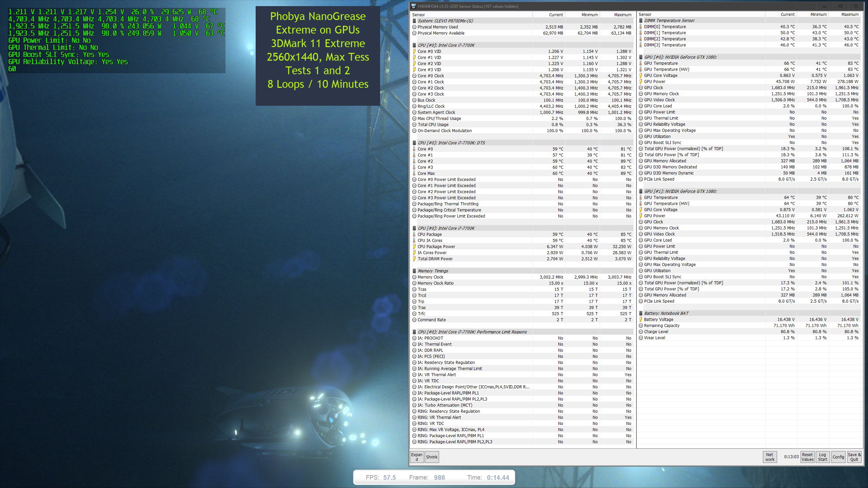This screenshot has height=488, width=868.
Task: Click the HWiNFO64 title bar app icon
Action: click(414, 6)
